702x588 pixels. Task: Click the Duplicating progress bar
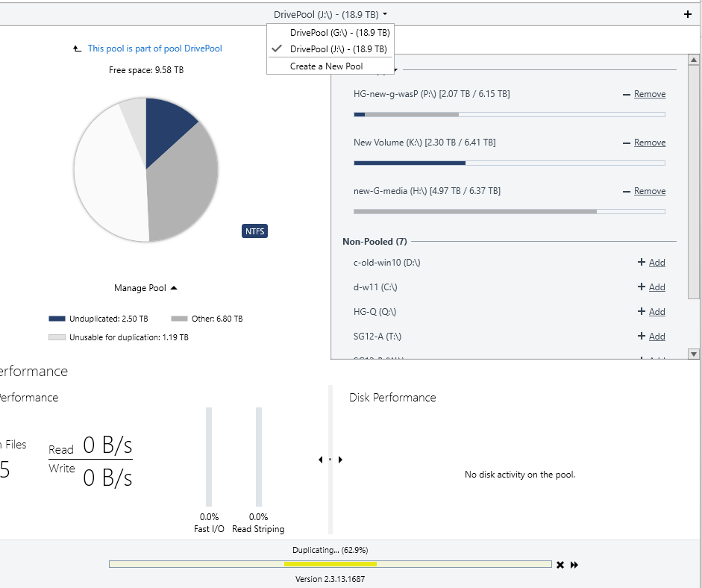[x=330, y=564]
